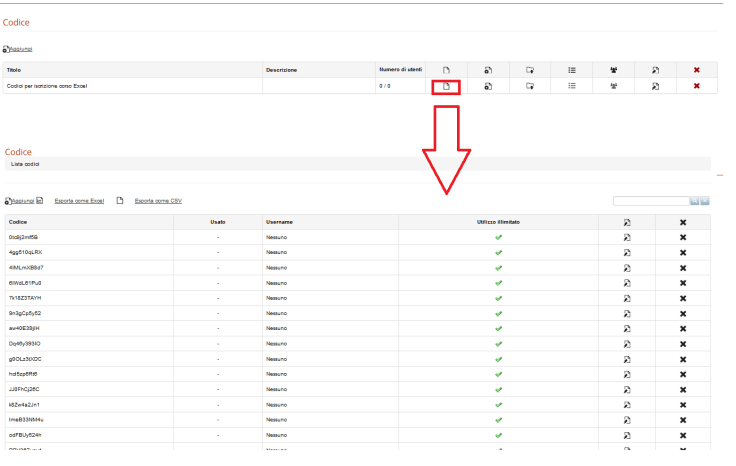Viewport: 736px width, 466px height.
Task: Click list icon in Codici per iscrizione row
Action: 572,87
